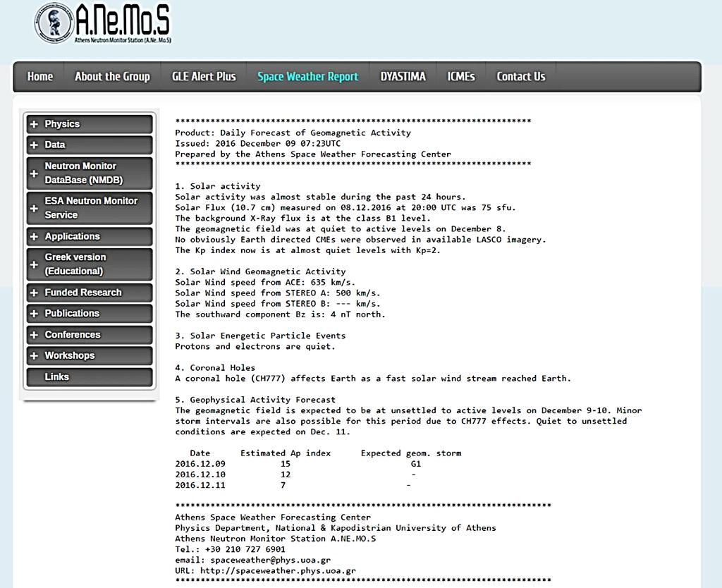Screen dimensions: 722x588
Task: Click the 'Protons and electrons are quiet.' line
Action: coord(255,346)
